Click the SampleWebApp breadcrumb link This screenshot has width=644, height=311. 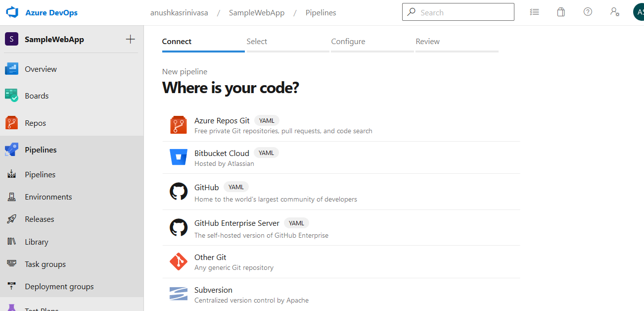(x=257, y=13)
